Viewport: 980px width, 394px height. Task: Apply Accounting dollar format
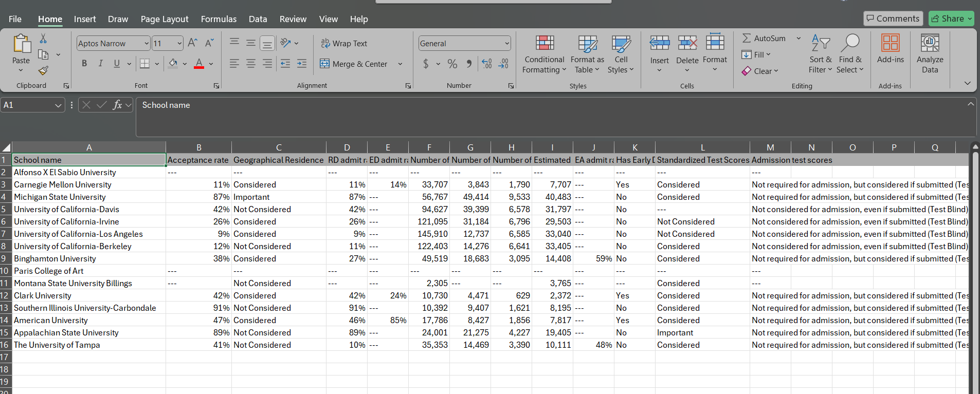426,64
